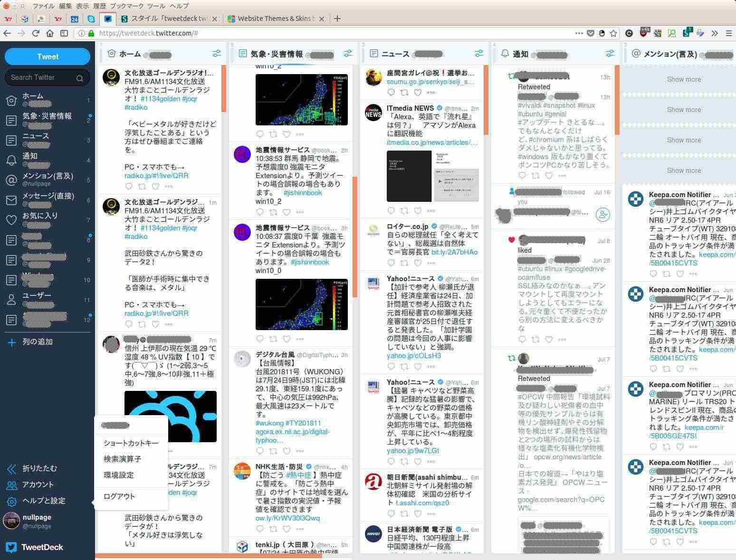The image size is (736, 560).
Task: Click the orange ホーム column scrollbar handle
Action: click(x=224, y=89)
